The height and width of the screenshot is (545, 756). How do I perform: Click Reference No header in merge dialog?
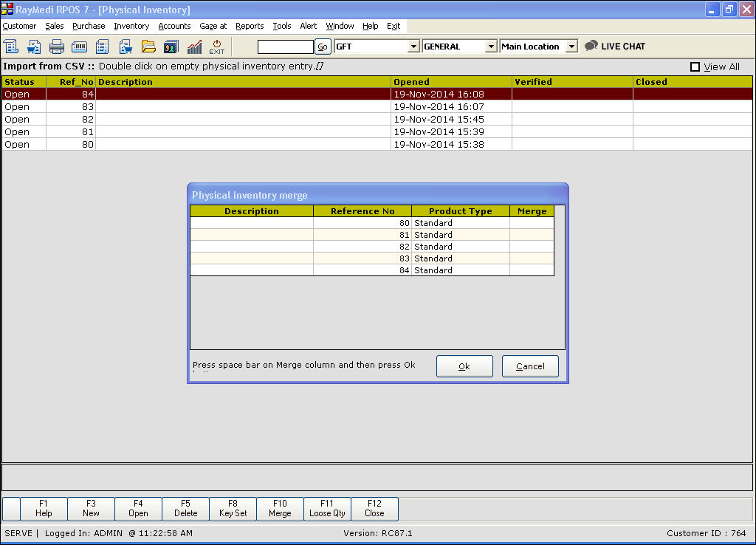[x=362, y=210]
